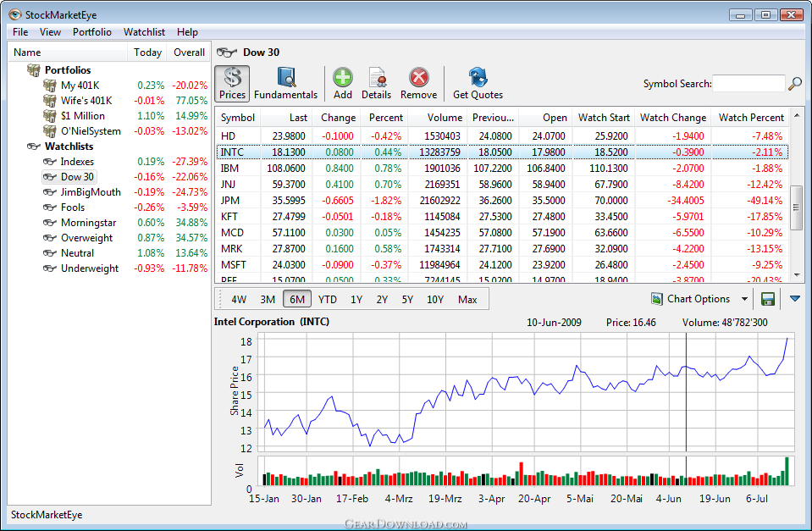Open the Portfolio menu
The image size is (812, 531).
(92, 32)
